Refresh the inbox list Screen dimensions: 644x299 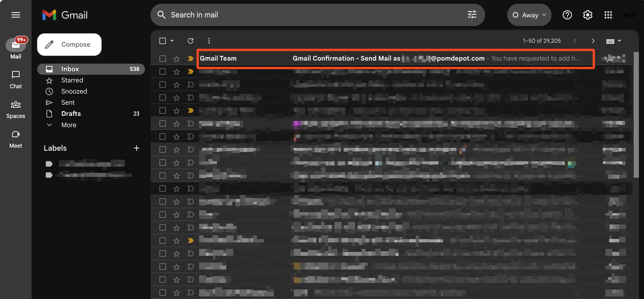(x=191, y=41)
